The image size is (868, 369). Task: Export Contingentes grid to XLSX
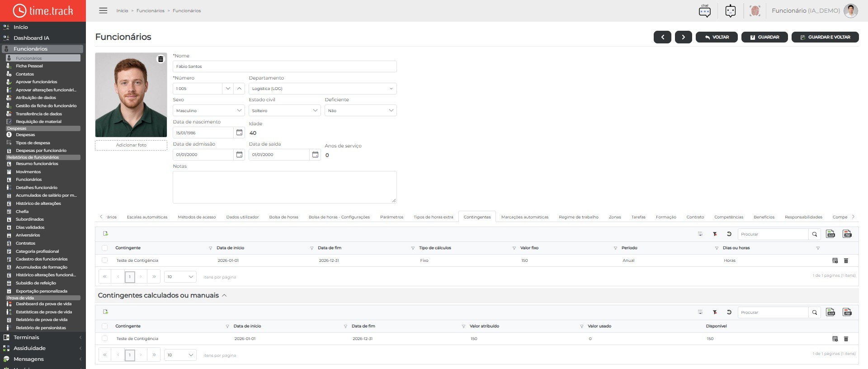(x=830, y=234)
